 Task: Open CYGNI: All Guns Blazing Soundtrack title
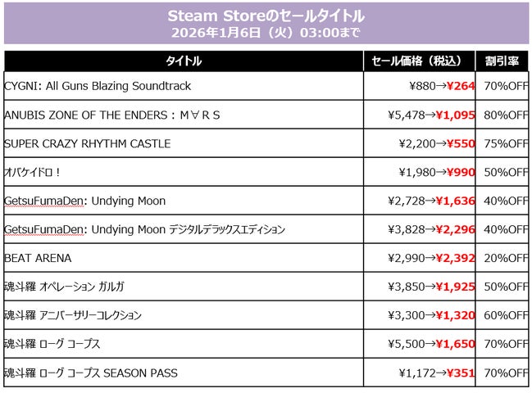[x=98, y=86]
